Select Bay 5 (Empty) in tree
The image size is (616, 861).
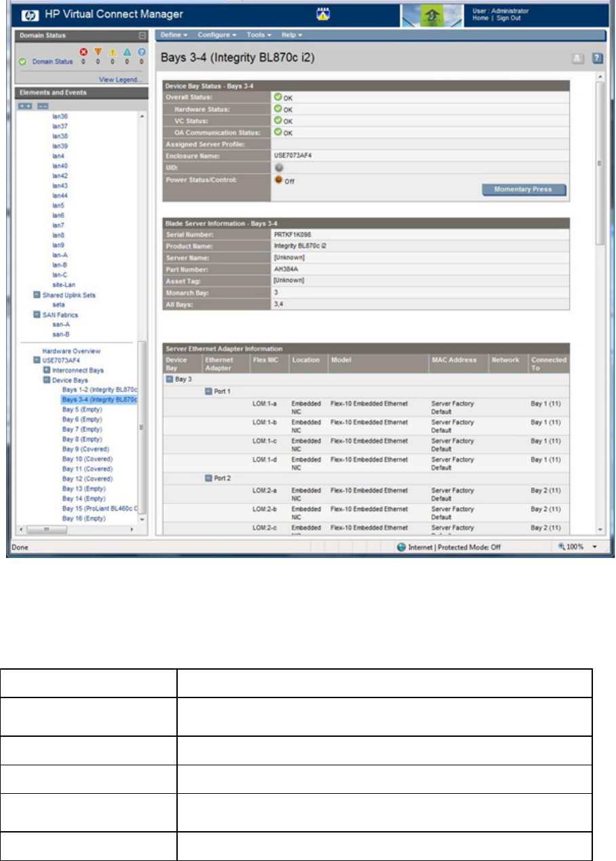click(82, 410)
